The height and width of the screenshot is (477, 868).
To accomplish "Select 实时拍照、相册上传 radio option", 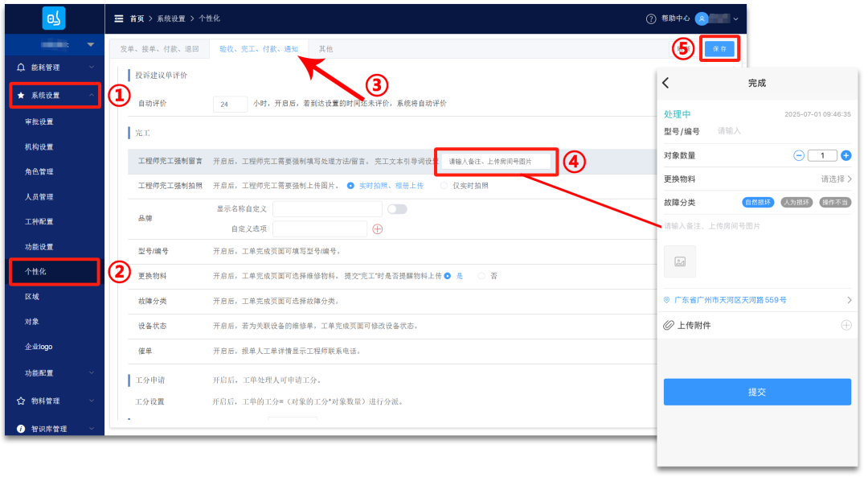I will pos(350,186).
